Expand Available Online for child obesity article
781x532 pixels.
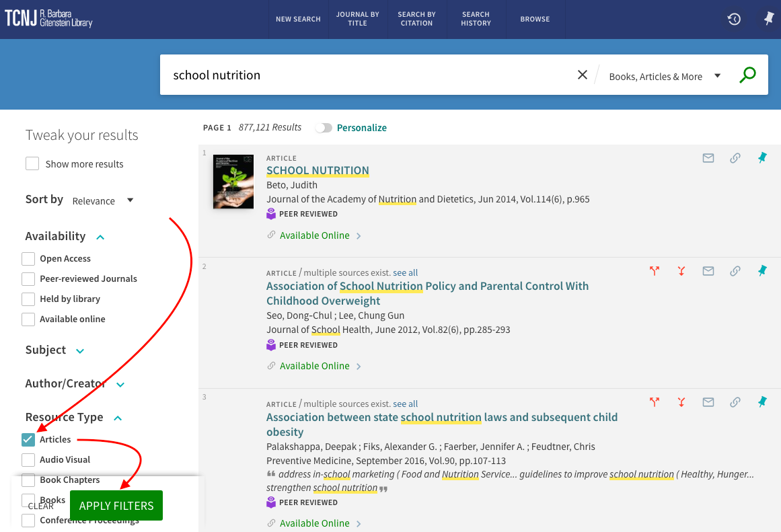click(320, 523)
